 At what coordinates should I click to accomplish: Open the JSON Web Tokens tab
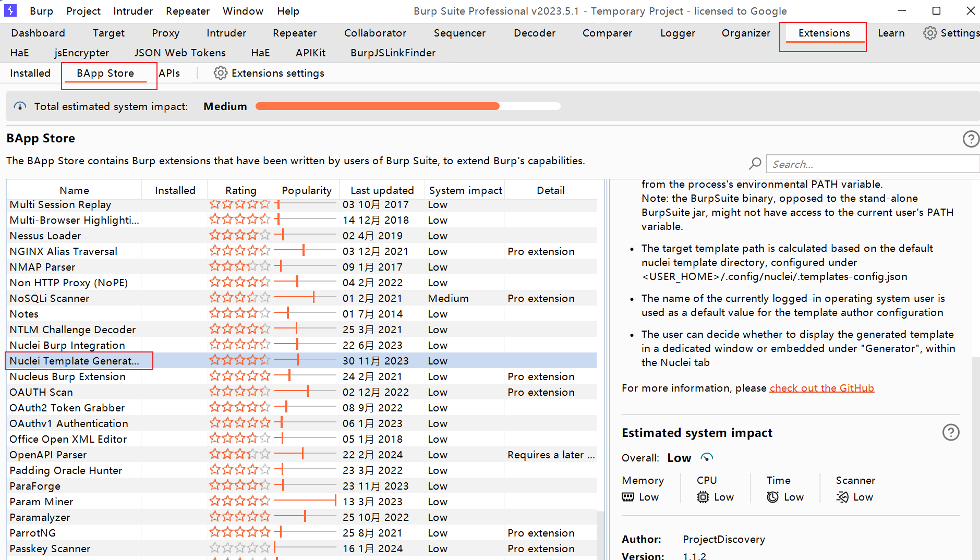(180, 53)
